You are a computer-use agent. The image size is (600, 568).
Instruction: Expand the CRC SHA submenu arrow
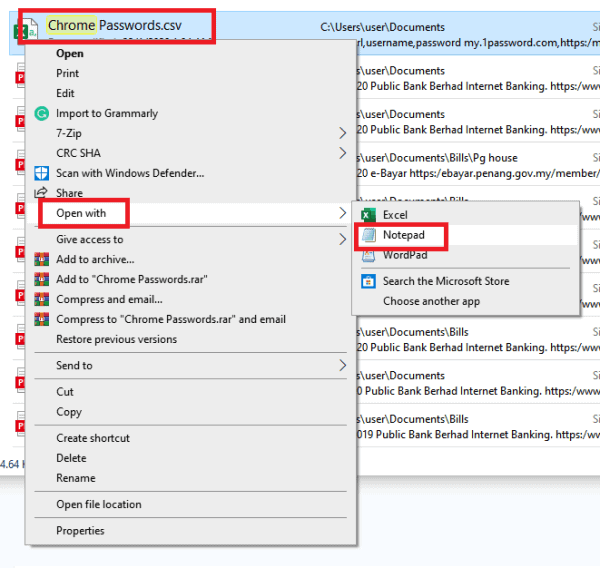point(342,153)
